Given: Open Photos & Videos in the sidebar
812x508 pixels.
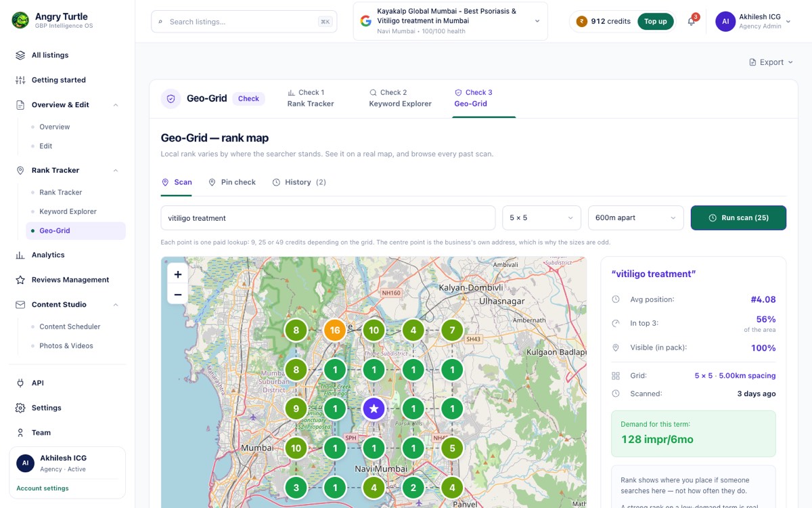Looking at the screenshot, I should coord(66,345).
